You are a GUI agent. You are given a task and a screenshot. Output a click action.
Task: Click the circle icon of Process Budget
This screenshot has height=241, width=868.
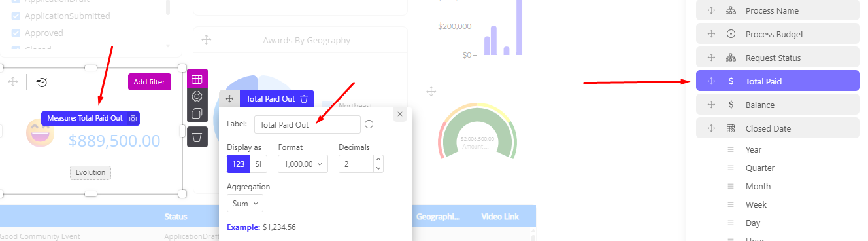coord(731,34)
